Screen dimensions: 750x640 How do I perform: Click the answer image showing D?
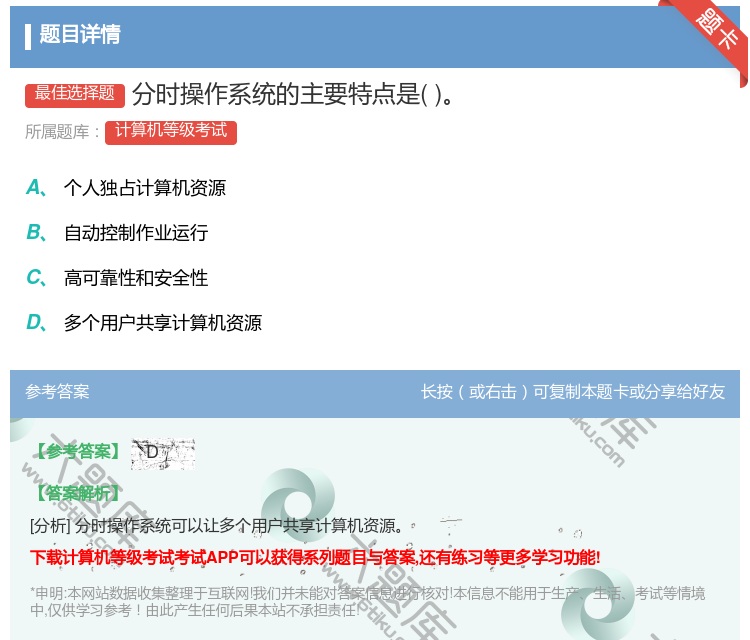[x=163, y=453]
